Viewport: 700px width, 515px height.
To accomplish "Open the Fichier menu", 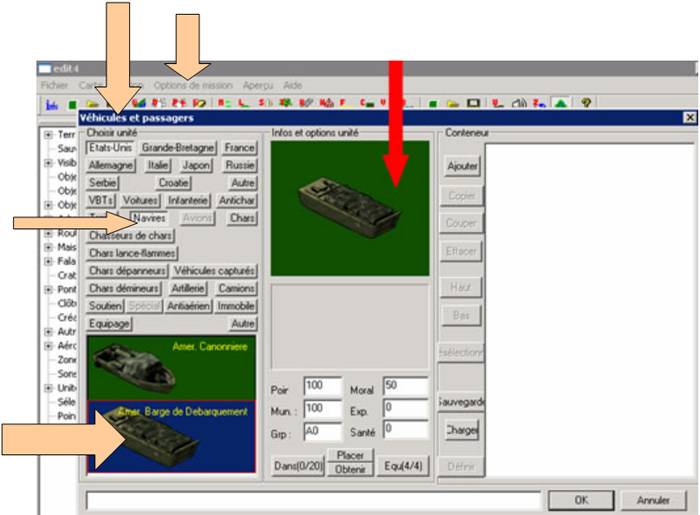I will click(x=54, y=86).
